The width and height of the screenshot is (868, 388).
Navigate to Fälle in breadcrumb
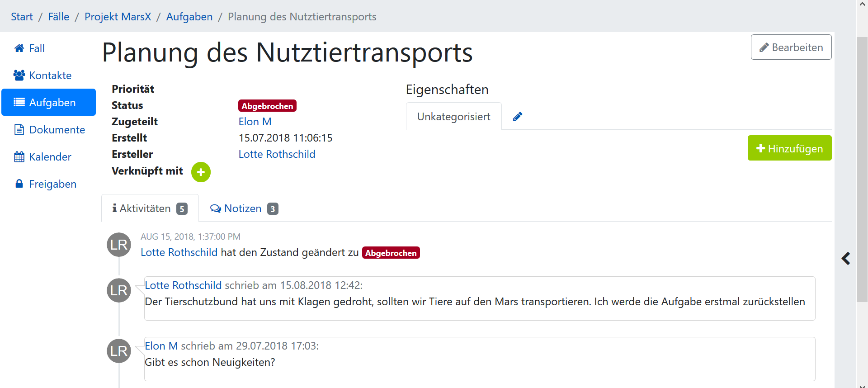59,17
